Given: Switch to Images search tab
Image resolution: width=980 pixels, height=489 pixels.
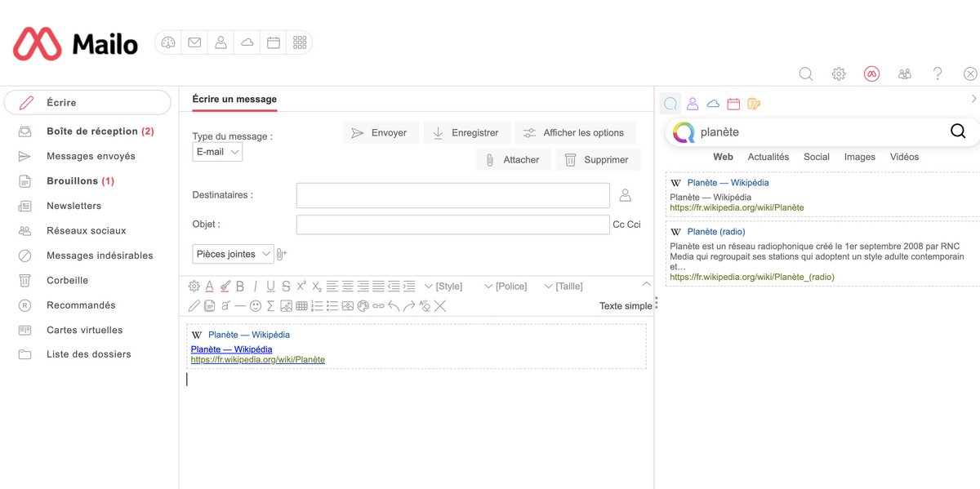Looking at the screenshot, I should point(859,157).
